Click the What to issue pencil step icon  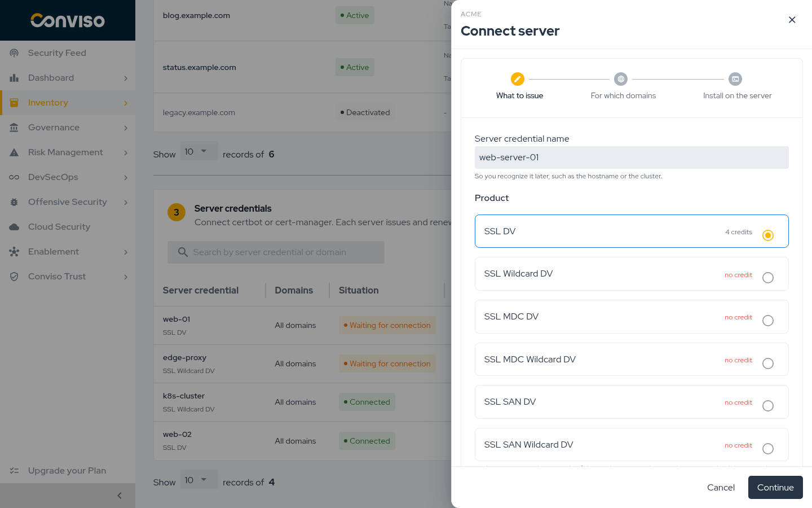click(518, 79)
